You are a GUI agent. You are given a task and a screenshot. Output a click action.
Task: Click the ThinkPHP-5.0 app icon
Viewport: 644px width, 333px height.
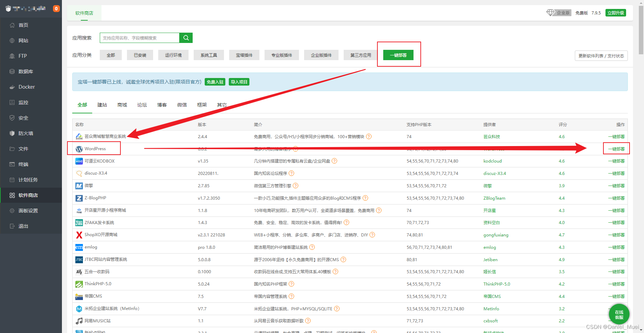click(x=79, y=284)
